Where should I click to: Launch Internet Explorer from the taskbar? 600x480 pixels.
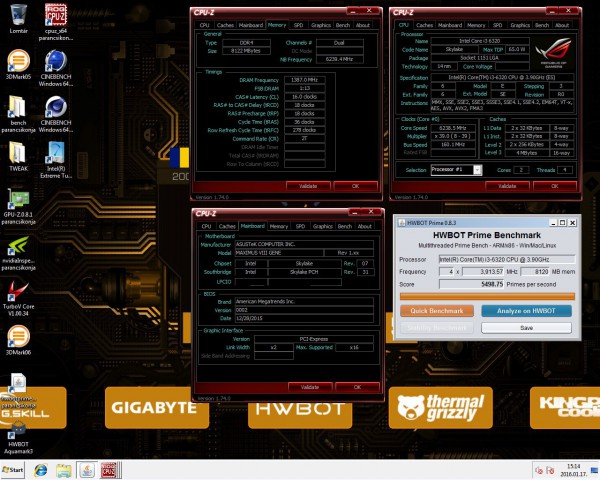pos(41,470)
